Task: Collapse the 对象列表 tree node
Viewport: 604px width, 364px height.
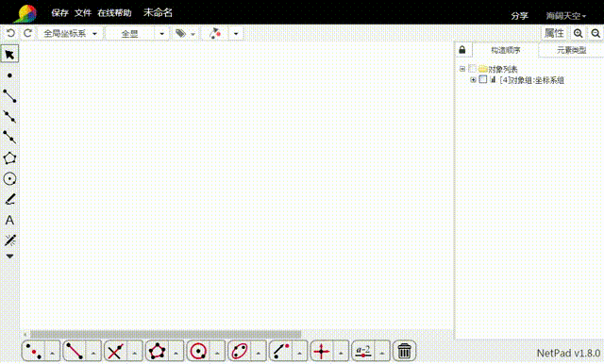Action: (x=462, y=69)
